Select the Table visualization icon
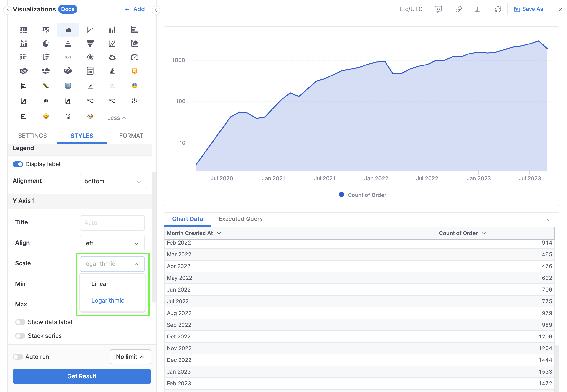 [23, 30]
